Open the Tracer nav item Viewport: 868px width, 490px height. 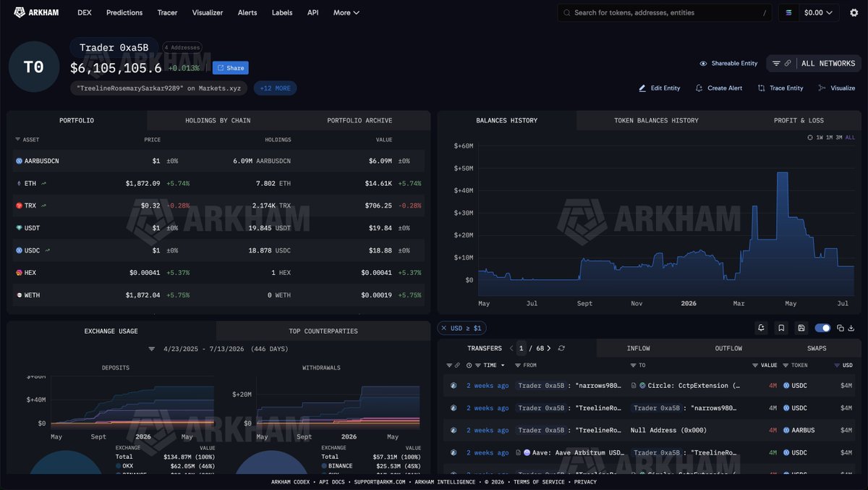tap(167, 12)
